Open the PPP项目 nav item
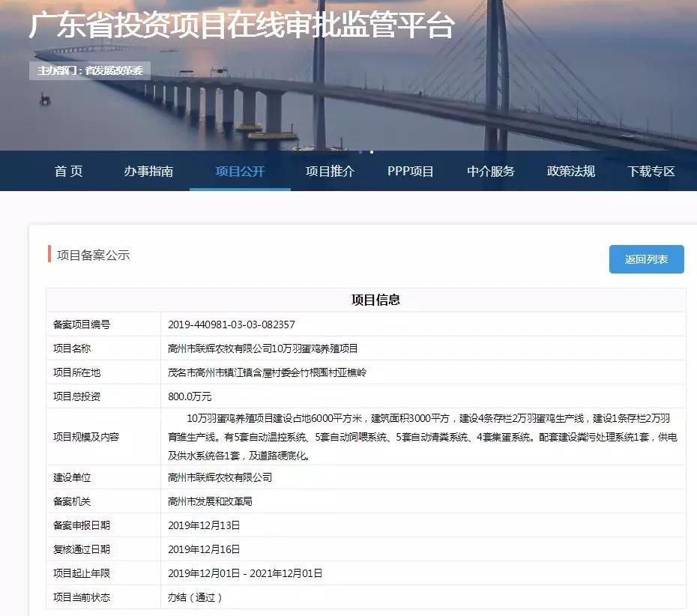Image resolution: width=697 pixels, height=616 pixels. pyautogui.click(x=410, y=171)
